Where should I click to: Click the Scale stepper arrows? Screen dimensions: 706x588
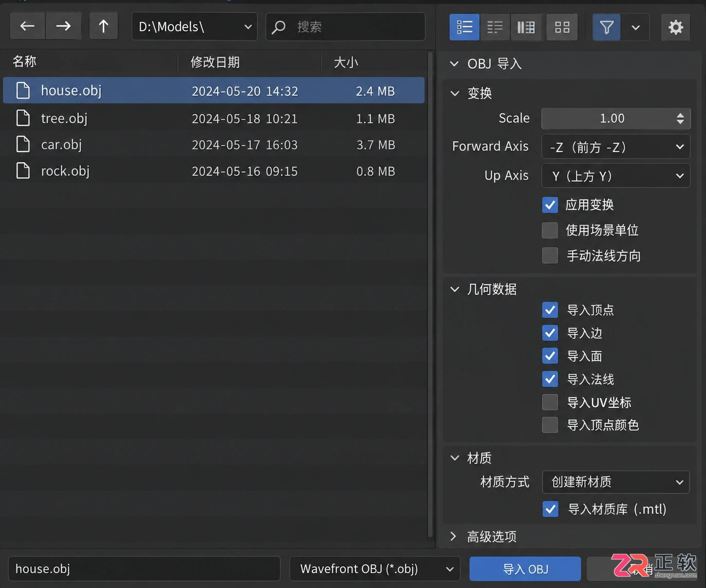click(x=680, y=119)
